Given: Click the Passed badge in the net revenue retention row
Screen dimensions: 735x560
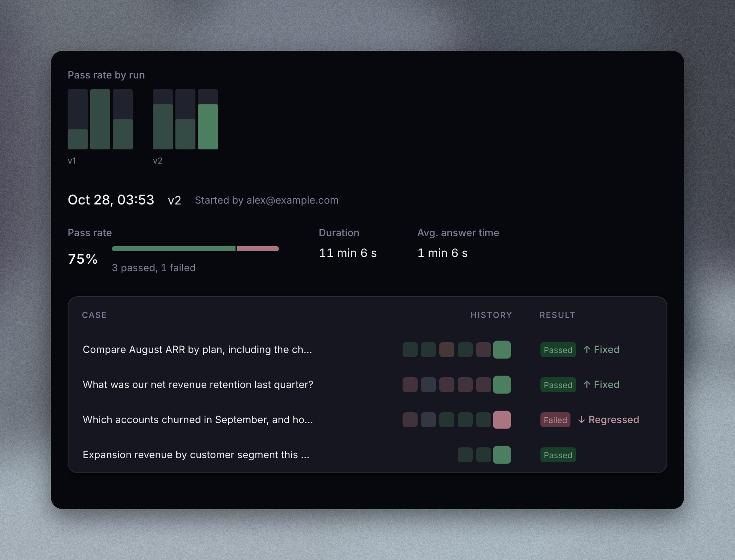Looking at the screenshot, I should [558, 385].
